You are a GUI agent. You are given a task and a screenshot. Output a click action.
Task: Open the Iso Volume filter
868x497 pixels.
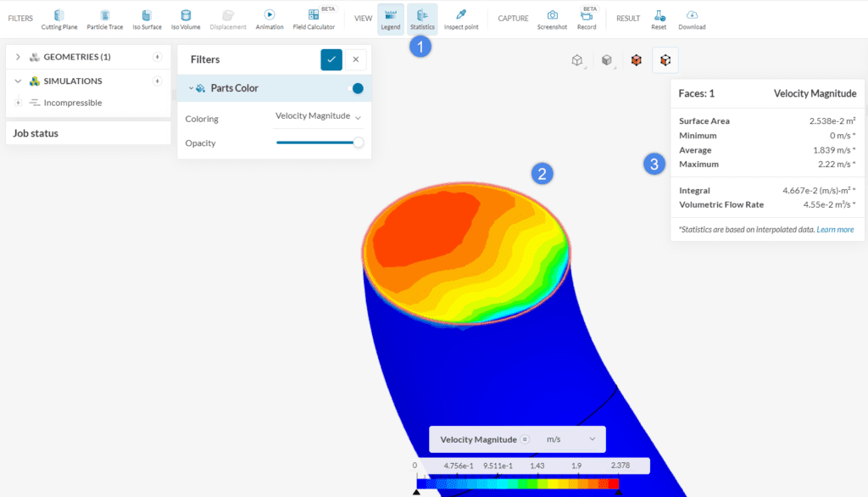pyautogui.click(x=185, y=17)
